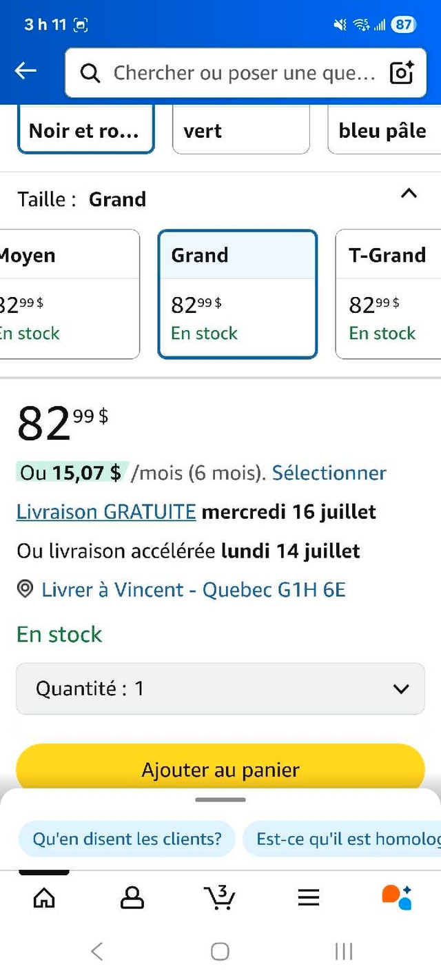Tap the search magnifier icon

click(x=90, y=73)
